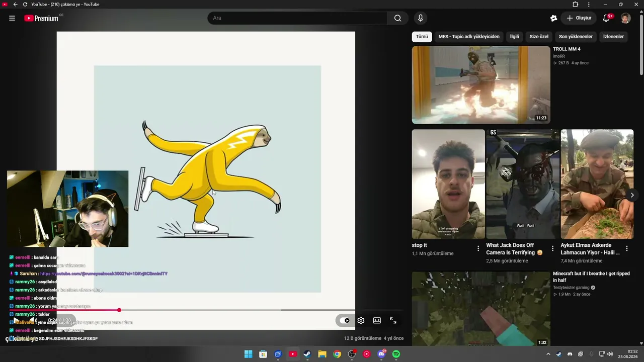Open Microsoft Store from the taskbar

(263, 354)
